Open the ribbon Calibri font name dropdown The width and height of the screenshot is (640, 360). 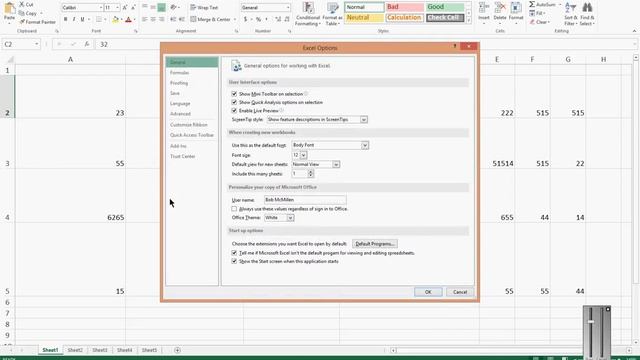pyautogui.click(x=101, y=7)
